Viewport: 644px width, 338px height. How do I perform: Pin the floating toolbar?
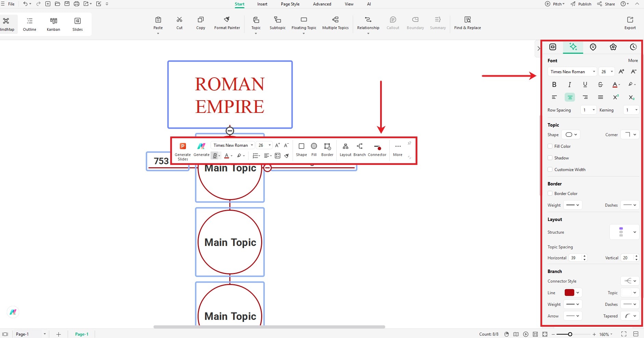pos(409,143)
